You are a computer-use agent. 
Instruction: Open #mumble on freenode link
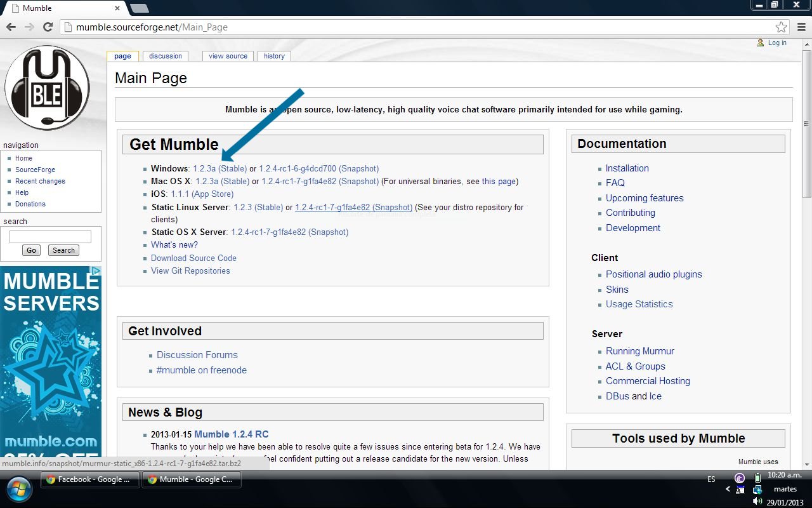202,370
